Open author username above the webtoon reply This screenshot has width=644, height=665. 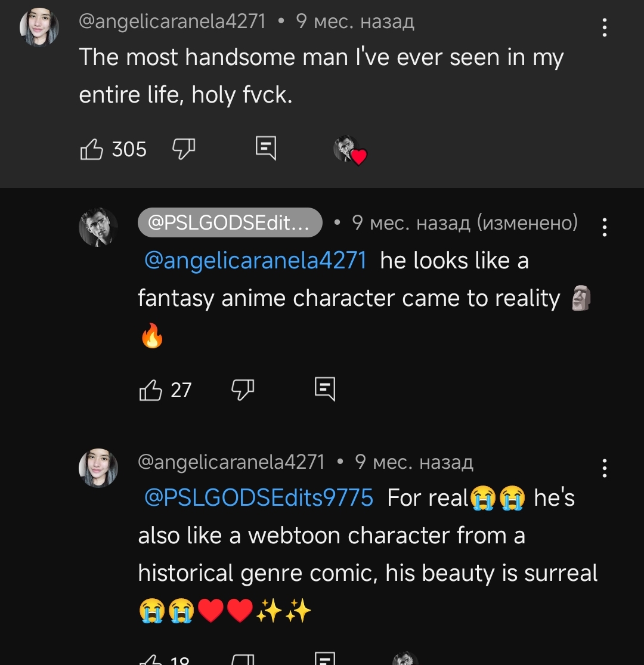(x=231, y=462)
